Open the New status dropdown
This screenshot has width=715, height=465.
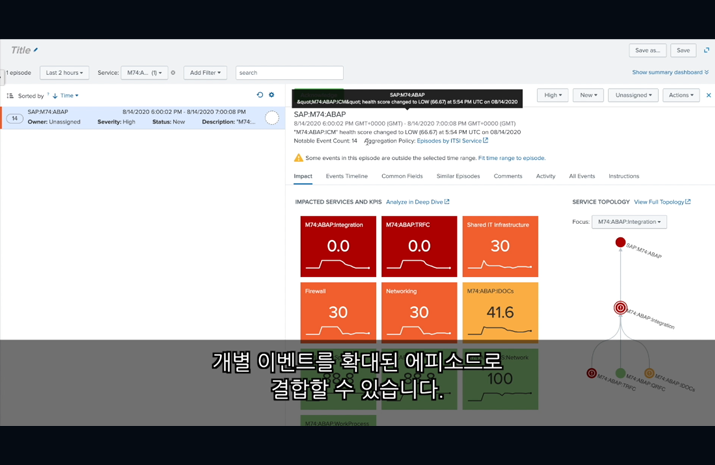588,95
